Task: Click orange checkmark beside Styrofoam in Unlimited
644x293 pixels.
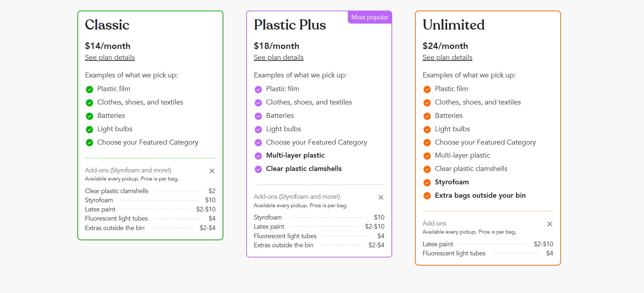Action: tap(427, 183)
